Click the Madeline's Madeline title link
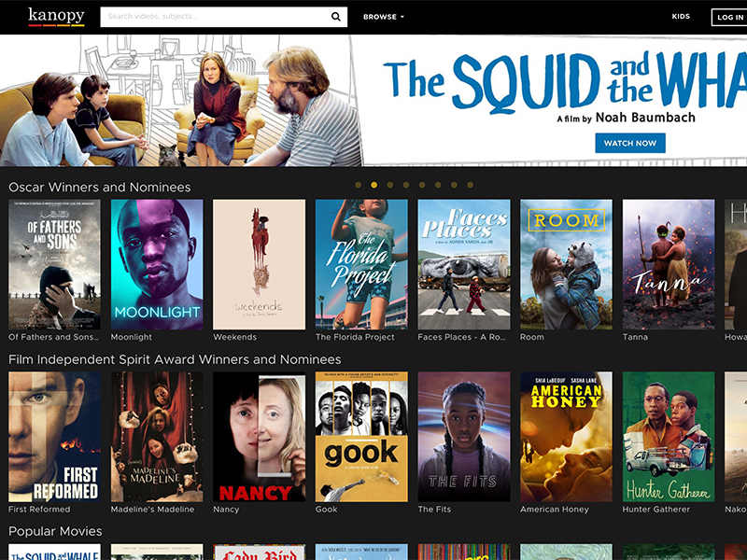This screenshot has width=747, height=560. [152, 510]
